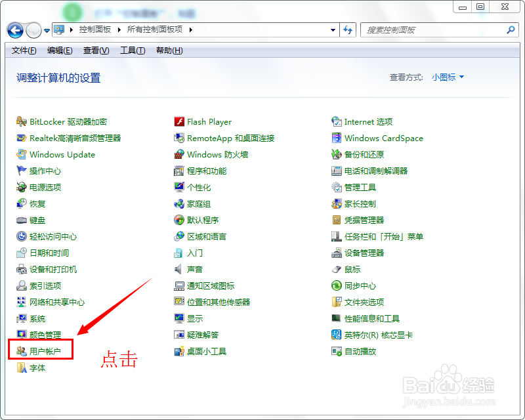The image size is (525, 420).
Task: Click the 网络和共享中心 icon
Action: pyautogui.click(x=22, y=302)
